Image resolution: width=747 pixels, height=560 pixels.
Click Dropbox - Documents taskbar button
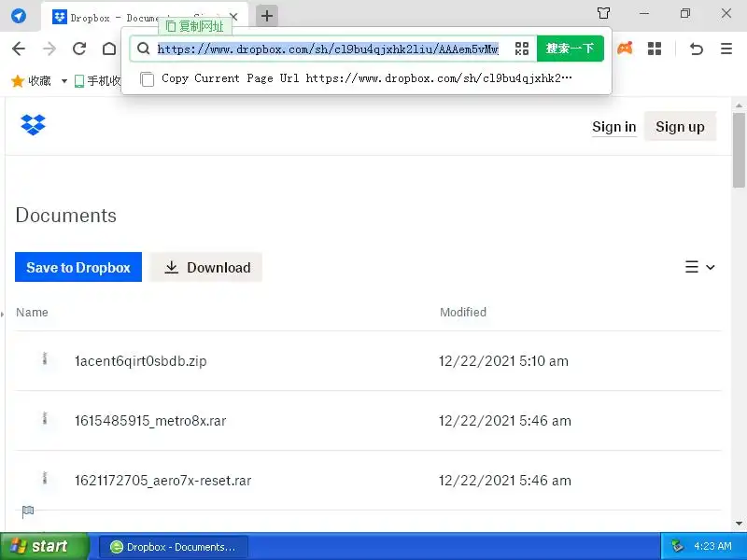click(174, 547)
